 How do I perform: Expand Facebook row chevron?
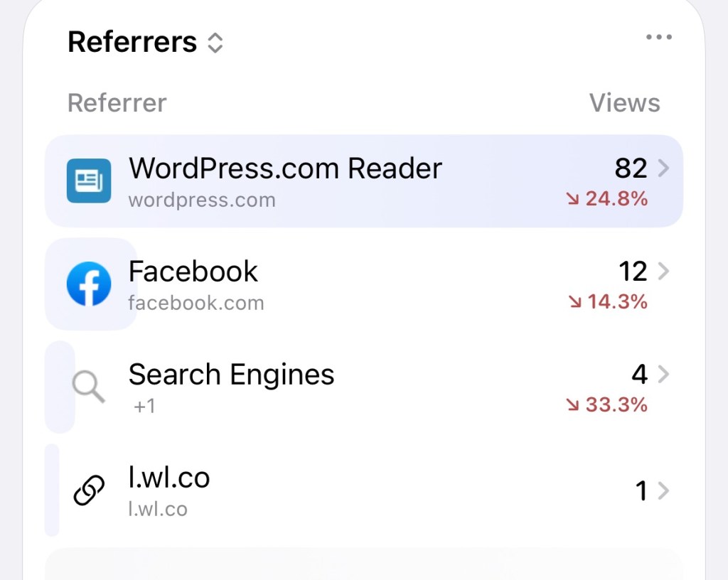663,272
